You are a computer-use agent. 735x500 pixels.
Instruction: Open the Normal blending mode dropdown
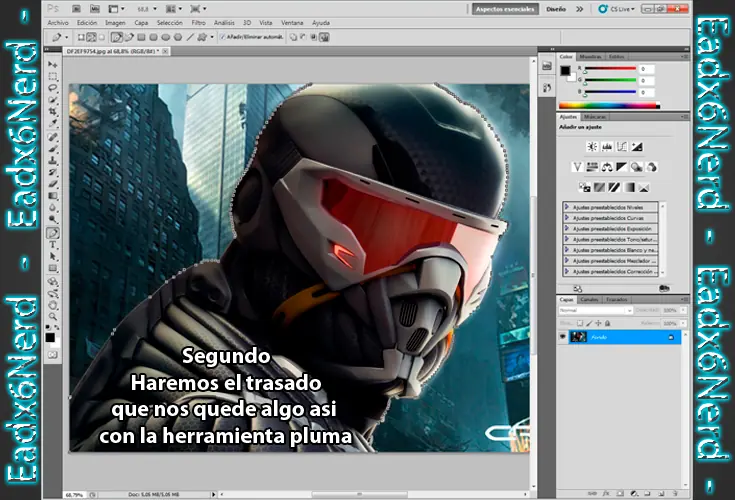595,310
